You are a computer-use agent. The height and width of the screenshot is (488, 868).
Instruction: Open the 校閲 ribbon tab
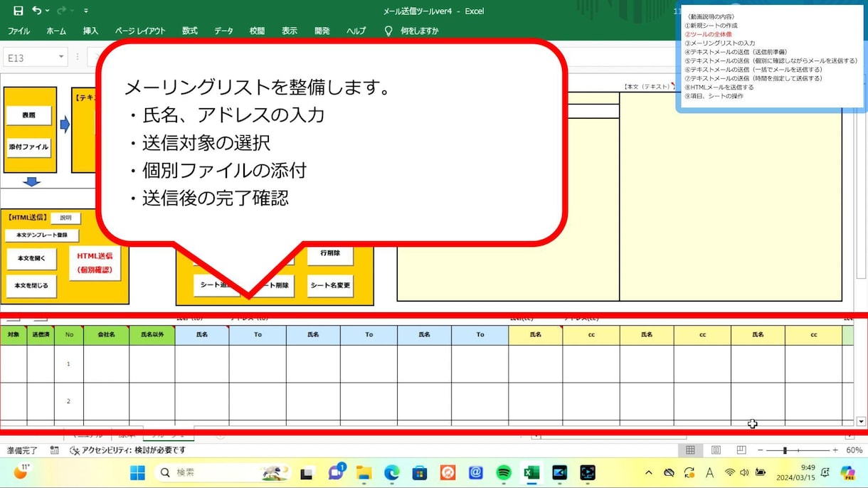(257, 31)
